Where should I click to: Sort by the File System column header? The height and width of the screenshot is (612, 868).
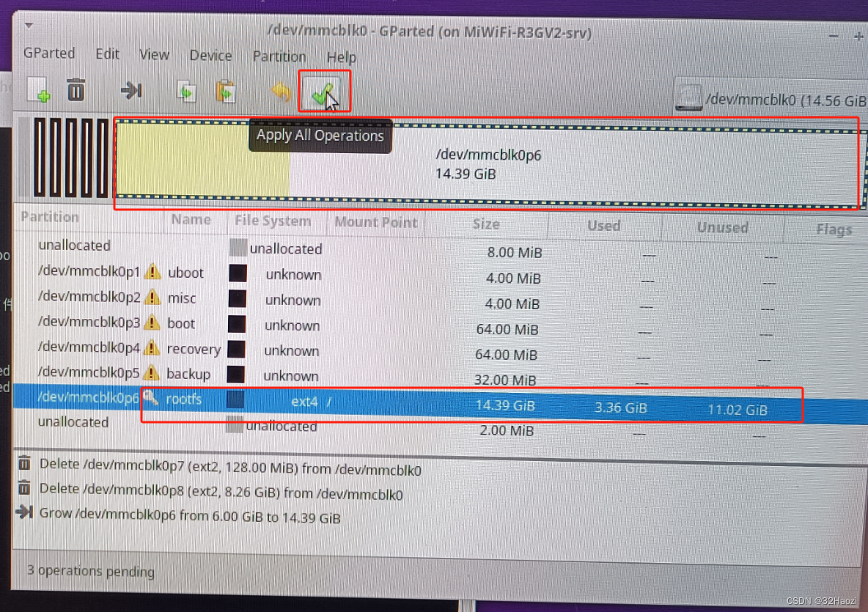coord(273,221)
